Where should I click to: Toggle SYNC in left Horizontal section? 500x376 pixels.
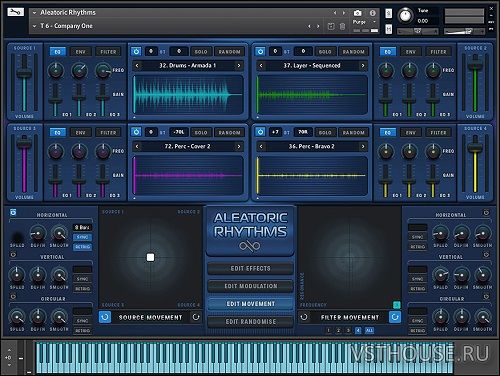tap(82, 237)
